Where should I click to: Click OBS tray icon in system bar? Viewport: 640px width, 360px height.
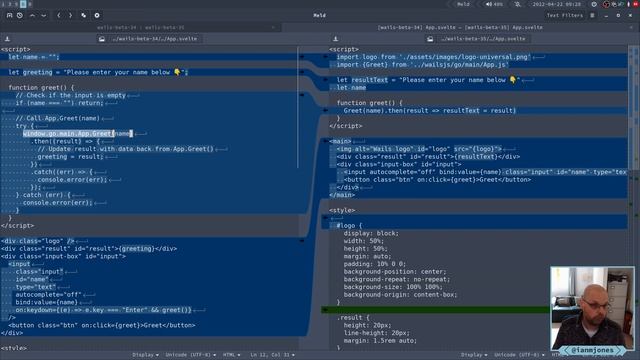pos(606,4)
